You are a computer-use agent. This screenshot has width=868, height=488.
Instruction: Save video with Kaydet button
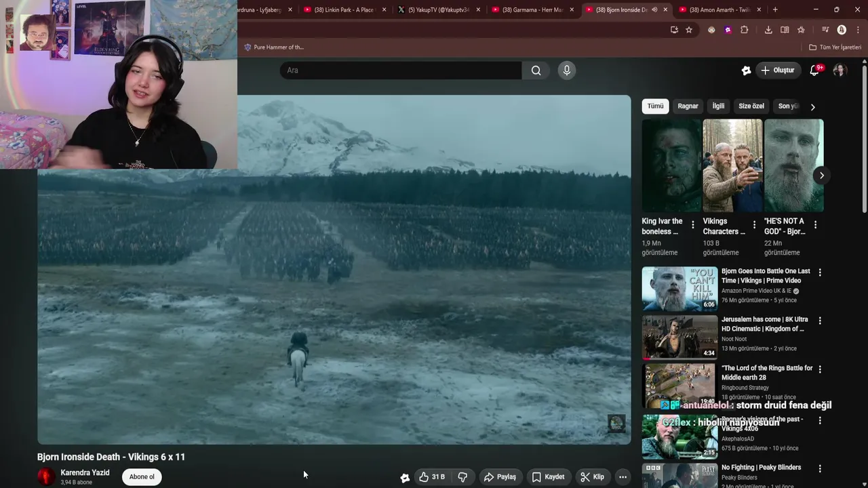point(548,477)
